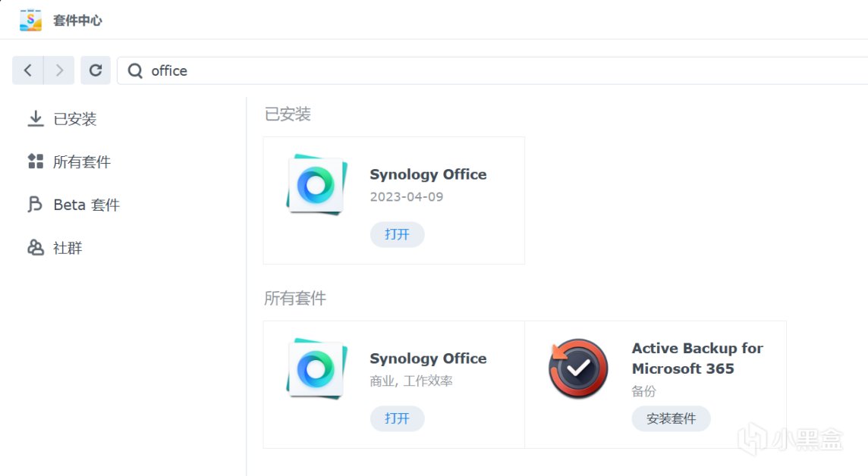Open the Beta 套件 sidebar section
This screenshot has width=868, height=476.
pyautogui.click(x=86, y=205)
